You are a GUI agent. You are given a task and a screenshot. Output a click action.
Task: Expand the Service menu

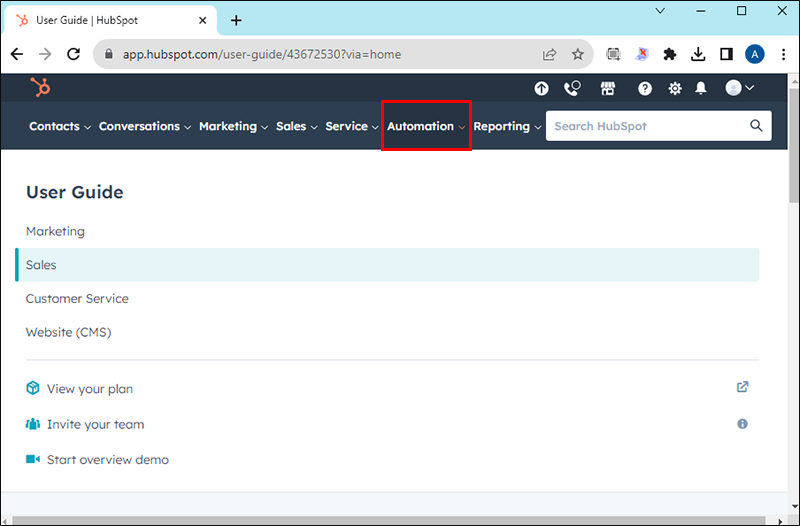(352, 126)
